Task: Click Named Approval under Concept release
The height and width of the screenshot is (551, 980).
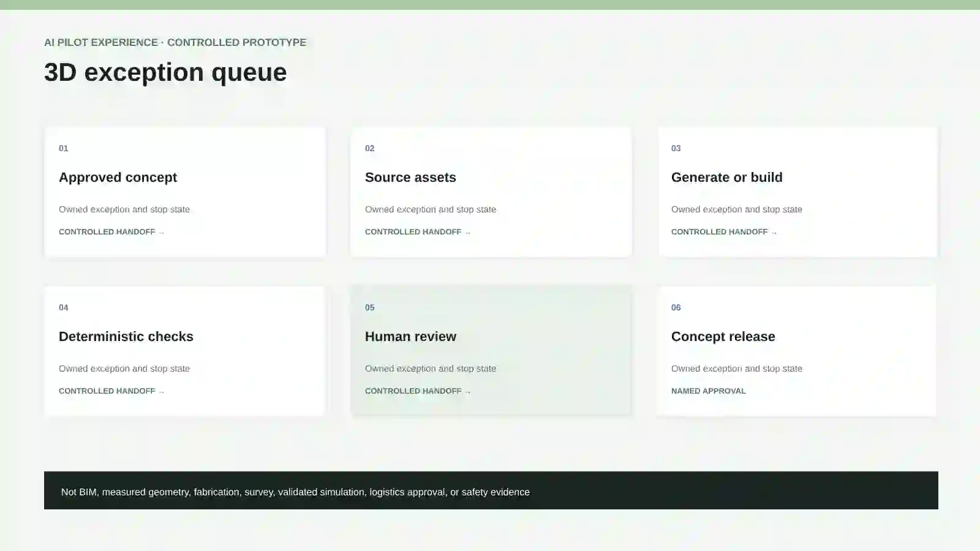Action: click(709, 391)
